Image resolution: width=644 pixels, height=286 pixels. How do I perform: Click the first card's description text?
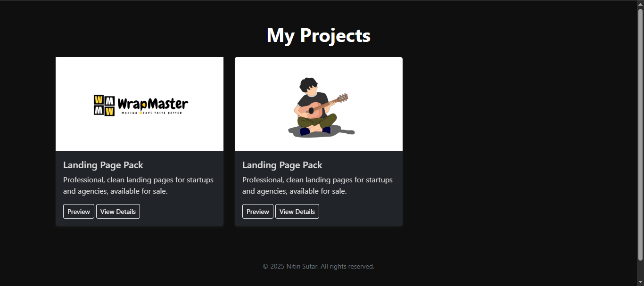click(x=138, y=185)
